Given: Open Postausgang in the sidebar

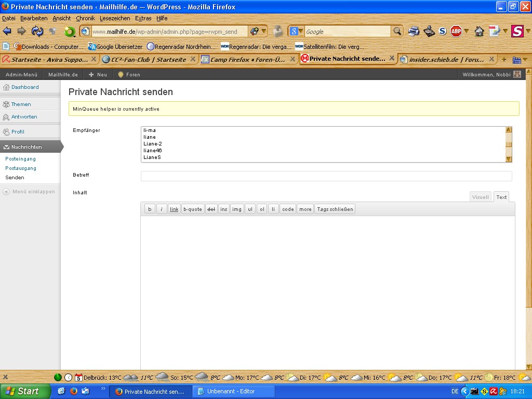Looking at the screenshot, I should point(21,168).
